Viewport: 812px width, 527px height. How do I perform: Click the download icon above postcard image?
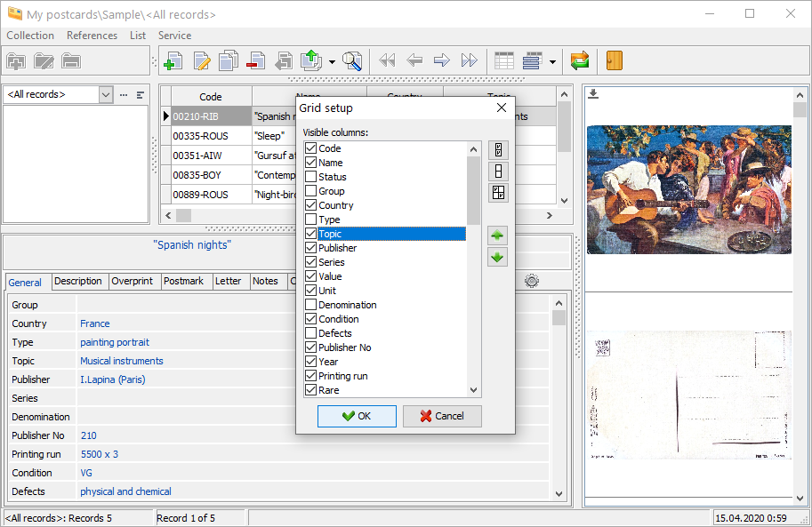593,93
